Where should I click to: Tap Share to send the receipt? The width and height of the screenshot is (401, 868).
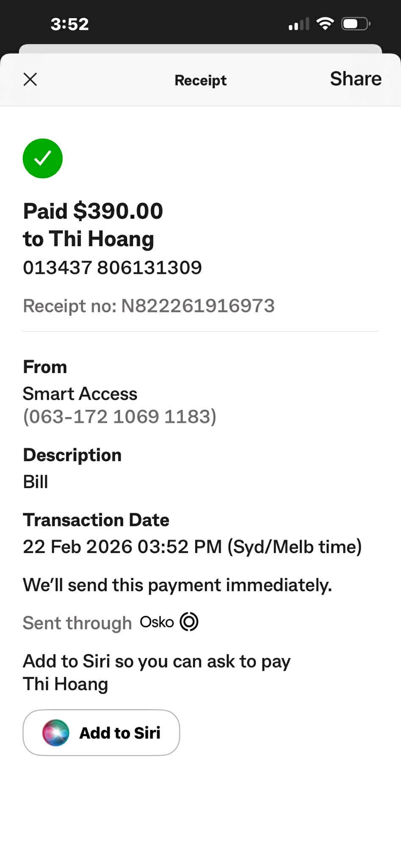(356, 79)
